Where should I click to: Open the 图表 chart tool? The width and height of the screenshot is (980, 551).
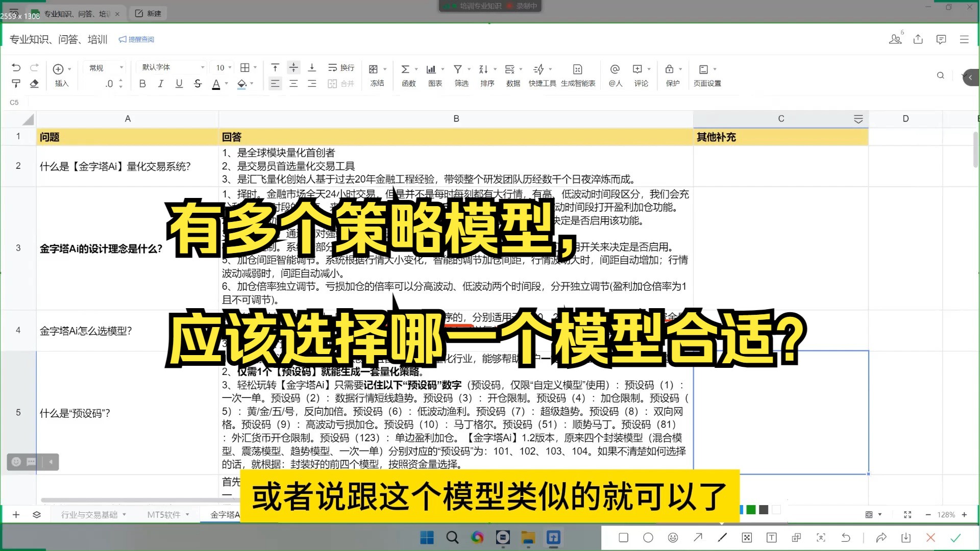pos(432,75)
